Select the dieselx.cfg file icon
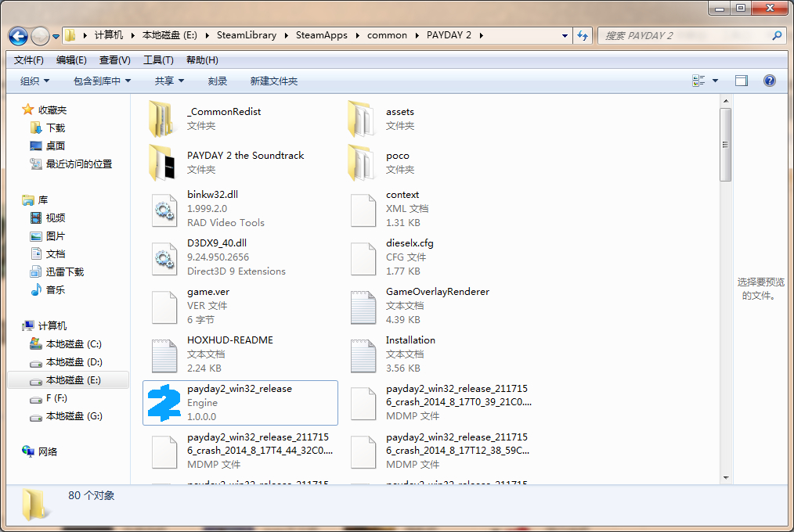The image size is (794, 532). coord(363,260)
